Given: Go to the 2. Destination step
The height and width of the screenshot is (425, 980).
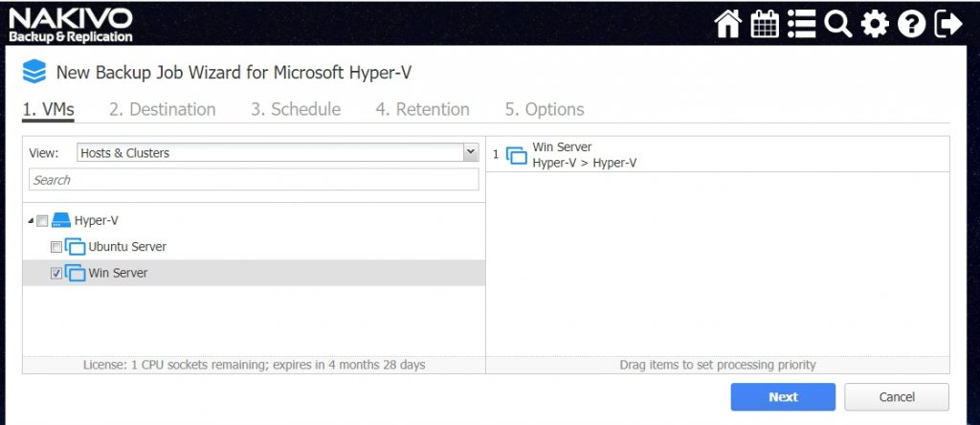Looking at the screenshot, I should tap(163, 109).
